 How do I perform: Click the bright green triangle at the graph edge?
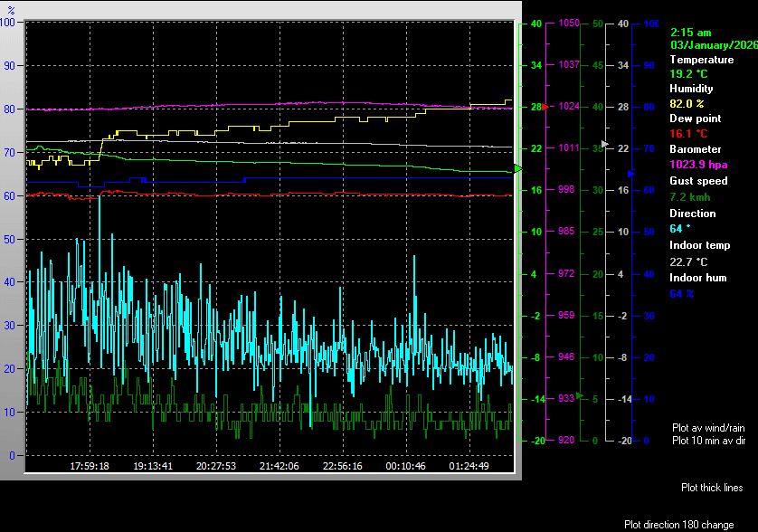pos(518,169)
